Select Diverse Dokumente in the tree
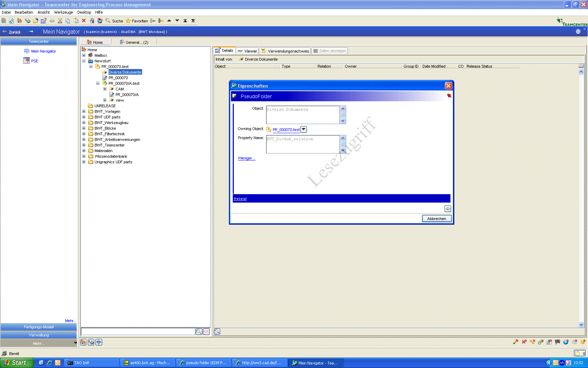 (x=125, y=72)
